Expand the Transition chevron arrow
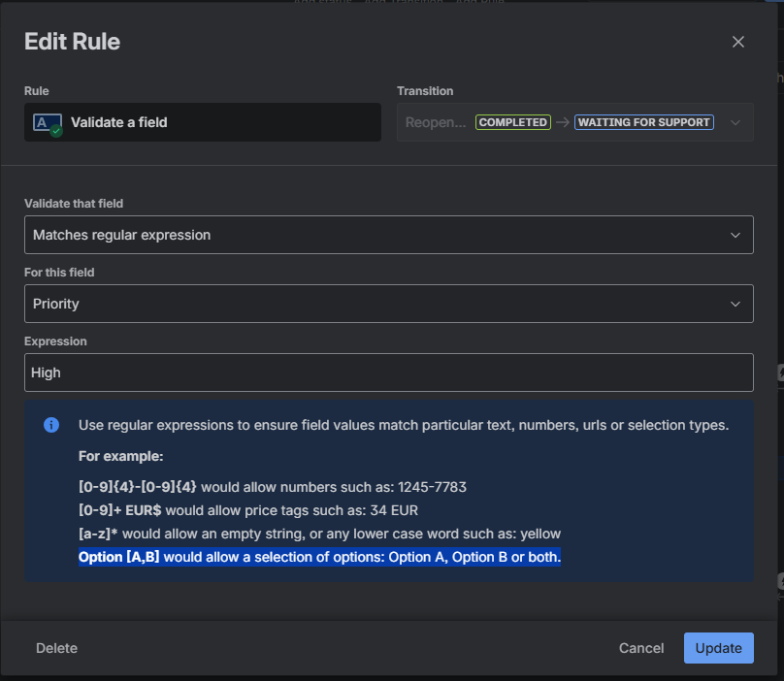Screen dimensions: 784x681 pos(735,122)
